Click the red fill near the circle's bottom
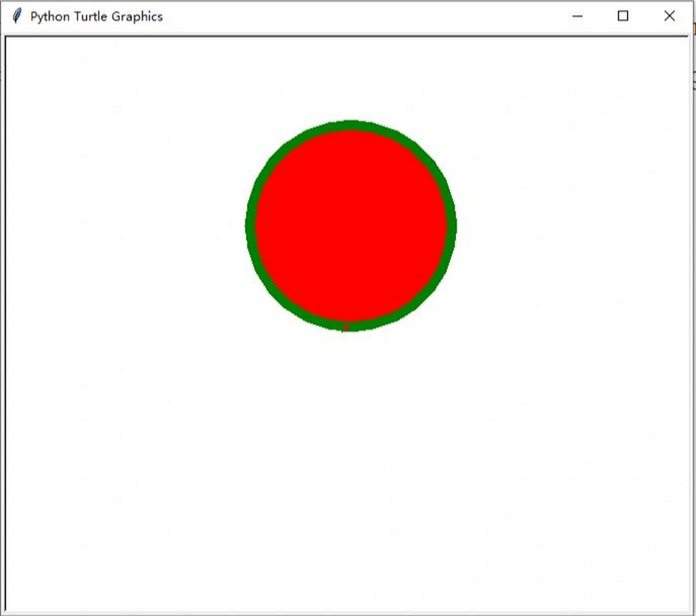This screenshot has width=696, height=616. (350, 303)
